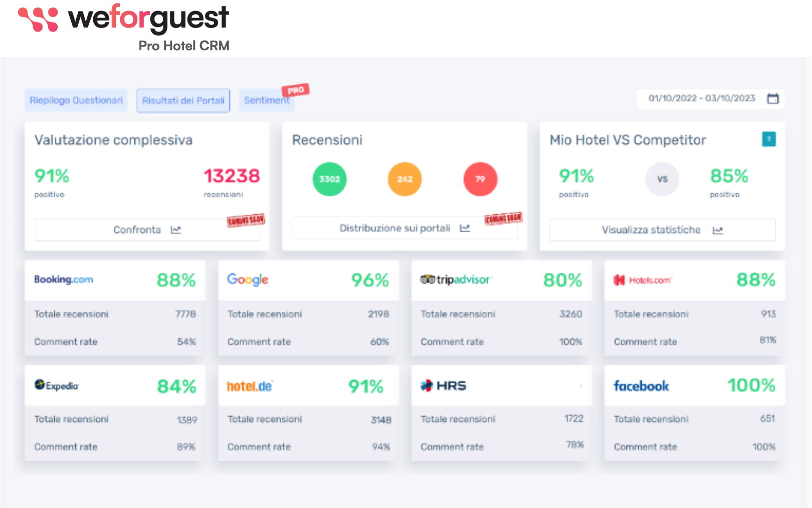Image resolution: width=812 pixels, height=508 pixels.
Task: Click Expedia comment rate 89%
Action: [x=186, y=447]
